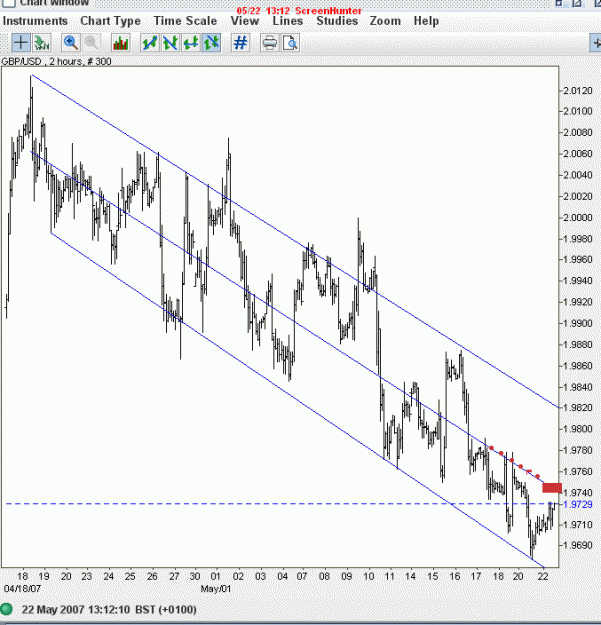Click the May/01 month label
The height and width of the screenshot is (625, 601).
click(216, 588)
